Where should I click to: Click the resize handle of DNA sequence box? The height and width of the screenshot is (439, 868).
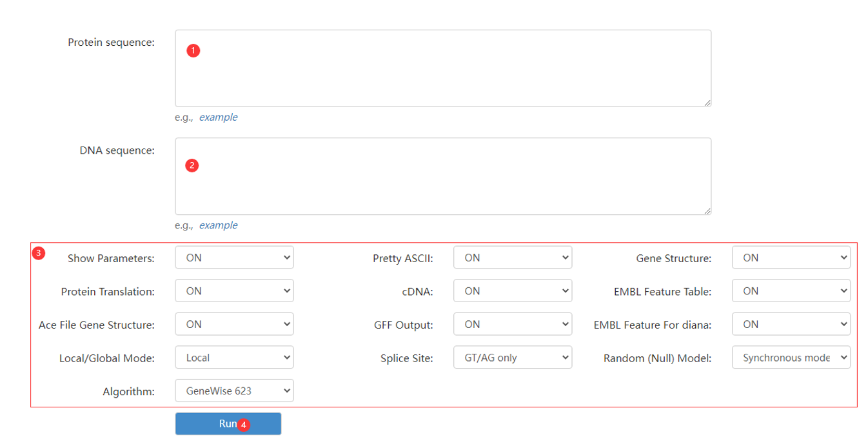(707, 210)
